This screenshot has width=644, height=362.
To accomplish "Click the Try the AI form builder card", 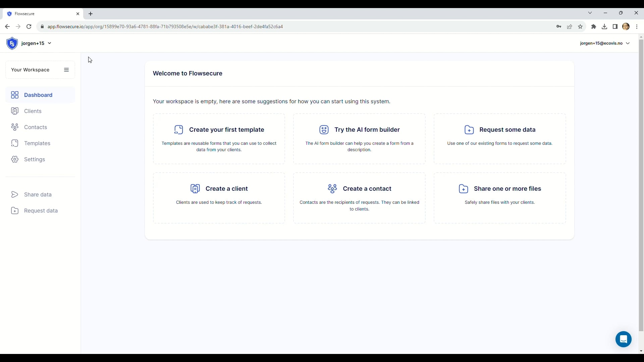I will point(359,138).
